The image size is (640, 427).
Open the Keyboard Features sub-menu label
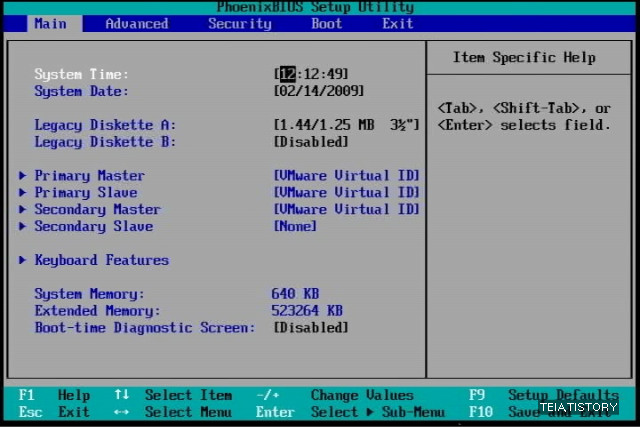[x=102, y=260]
